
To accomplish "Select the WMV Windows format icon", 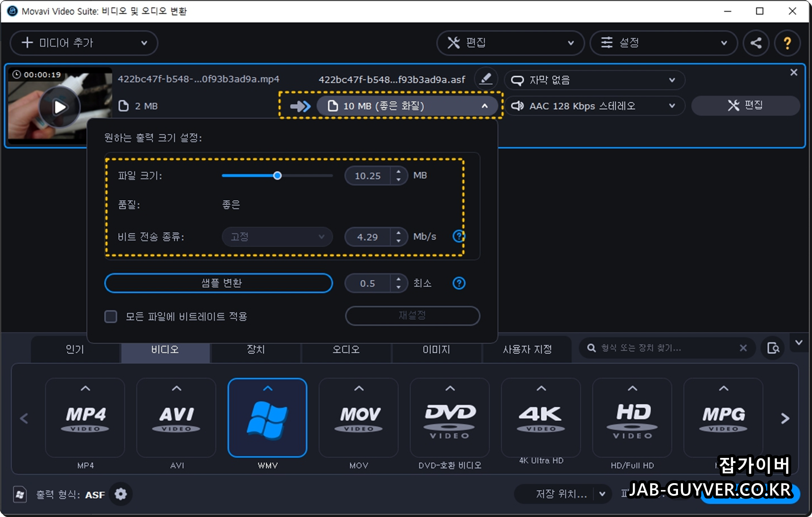I will [x=268, y=418].
